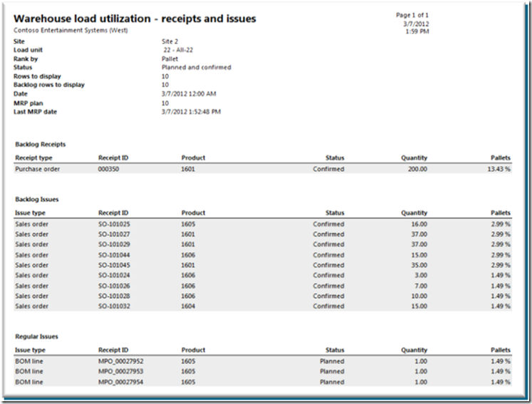This screenshot has height=404, width=532.
Task: Click BOM line MPO_00027952
Action: pyautogui.click(x=121, y=361)
